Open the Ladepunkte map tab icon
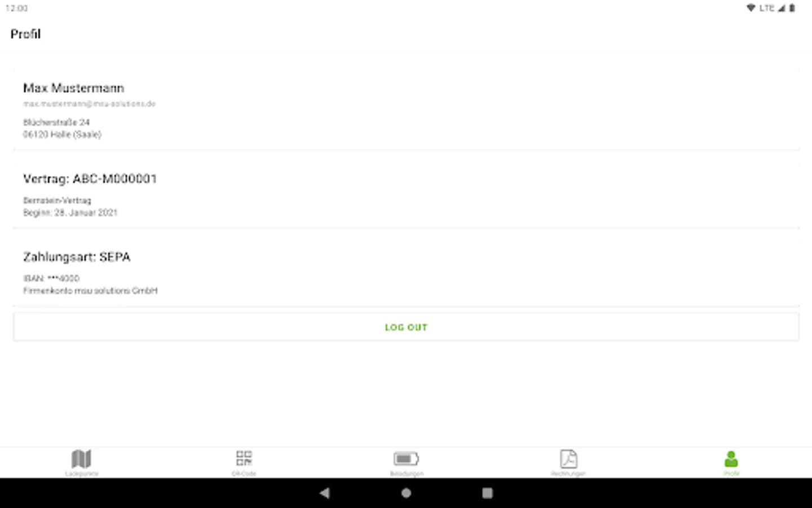 (x=81, y=459)
